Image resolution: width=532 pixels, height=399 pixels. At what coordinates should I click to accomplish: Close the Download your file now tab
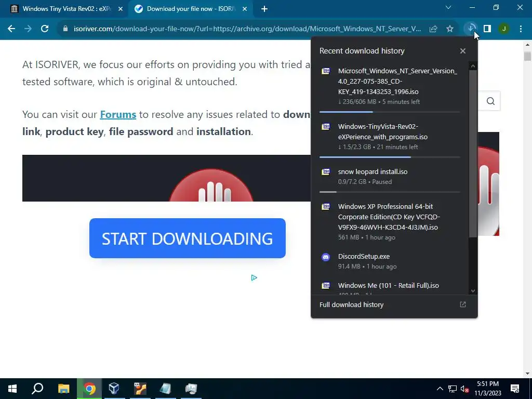(245, 9)
